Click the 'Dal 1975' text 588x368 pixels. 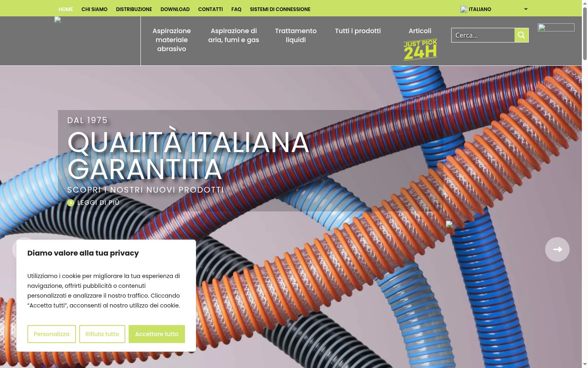pyautogui.click(x=87, y=120)
